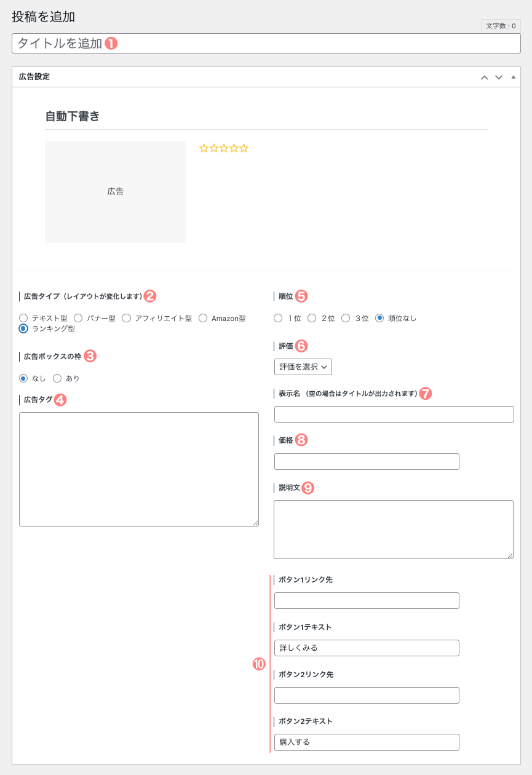
Task: Move the 広告設定 panel down
Action: [x=499, y=77]
